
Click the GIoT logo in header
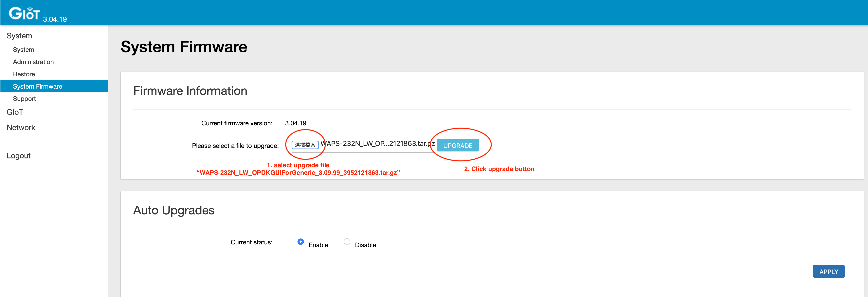click(24, 13)
